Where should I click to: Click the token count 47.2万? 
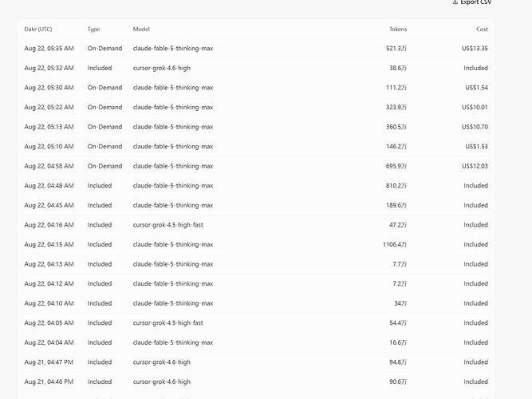point(398,225)
